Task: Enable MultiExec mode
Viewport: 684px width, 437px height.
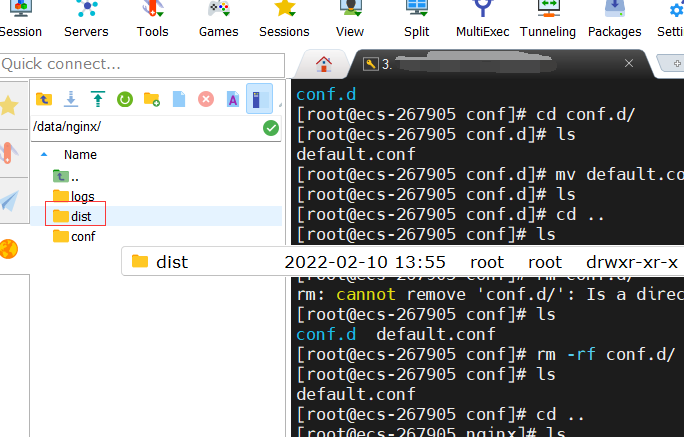Action: [482, 20]
